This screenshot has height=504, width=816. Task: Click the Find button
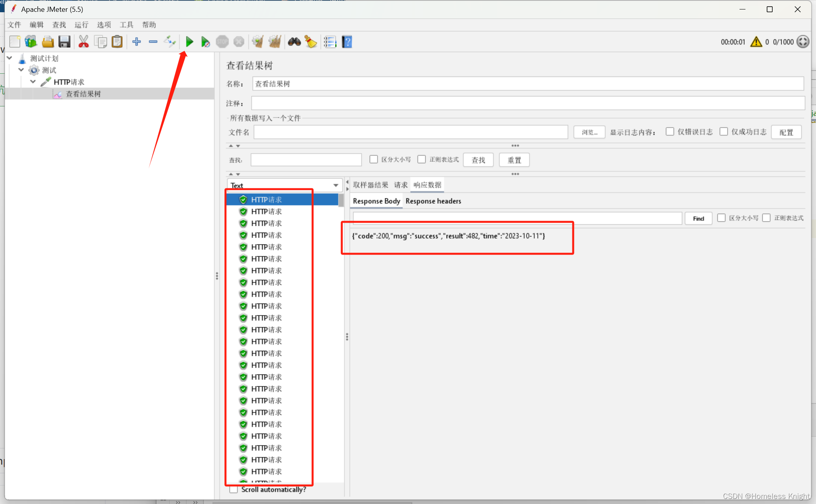coord(699,218)
